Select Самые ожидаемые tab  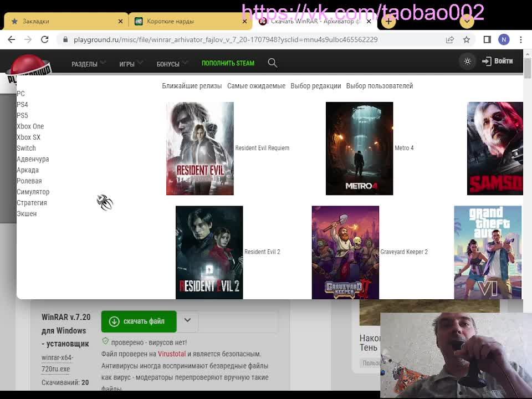coord(256,86)
